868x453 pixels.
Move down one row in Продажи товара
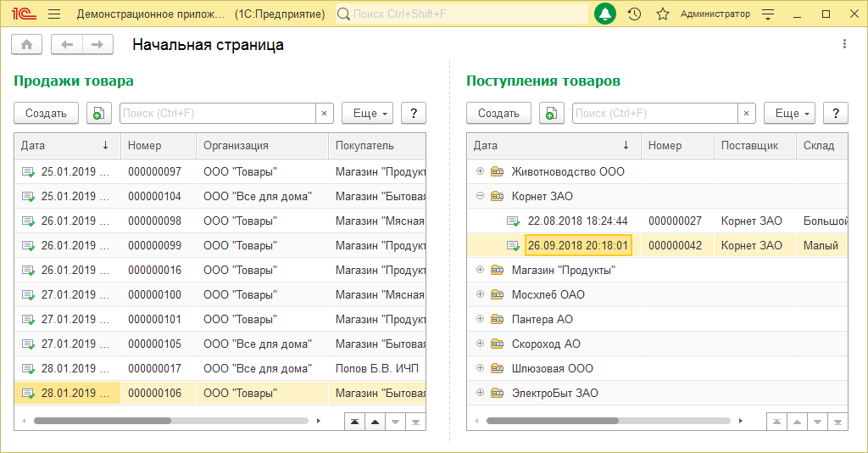pyautogui.click(x=395, y=422)
